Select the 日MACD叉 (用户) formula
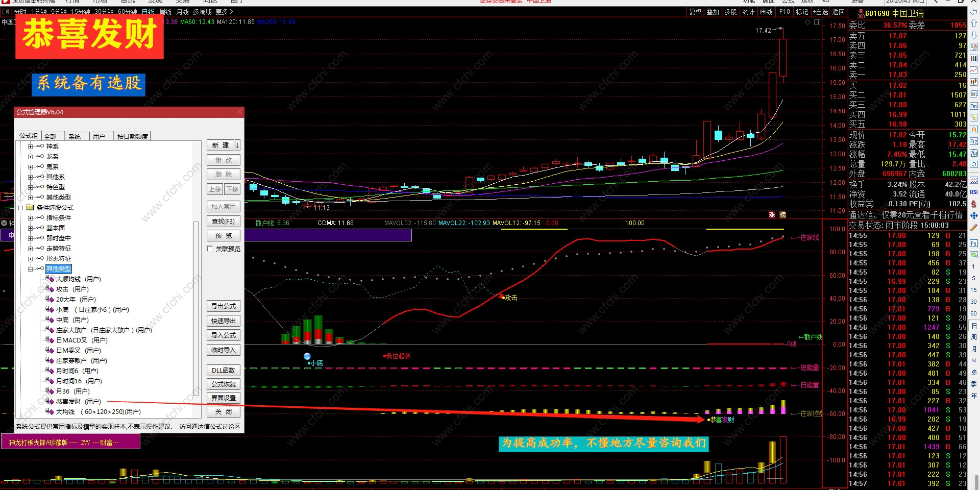Image resolution: width=980 pixels, height=490 pixels. [81, 340]
